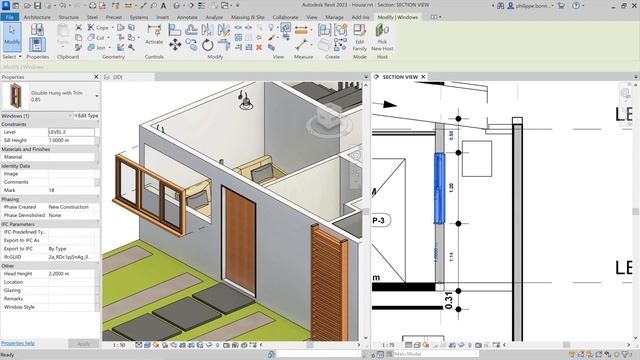
Task: Toggle the selection filter icon in the status bar
Action: coord(626,354)
